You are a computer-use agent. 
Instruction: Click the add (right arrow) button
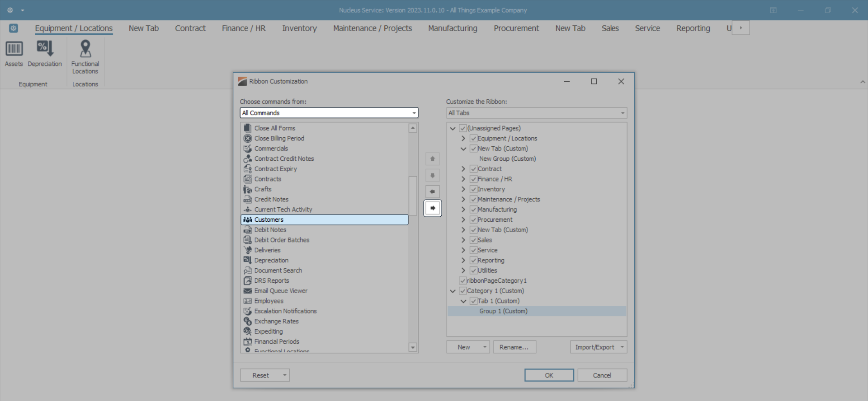pos(433,208)
